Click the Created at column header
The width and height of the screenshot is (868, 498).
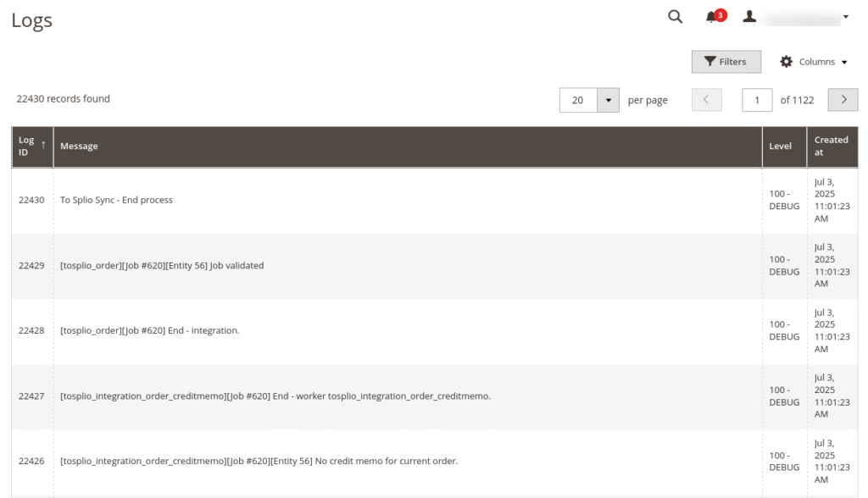pyautogui.click(x=831, y=146)
